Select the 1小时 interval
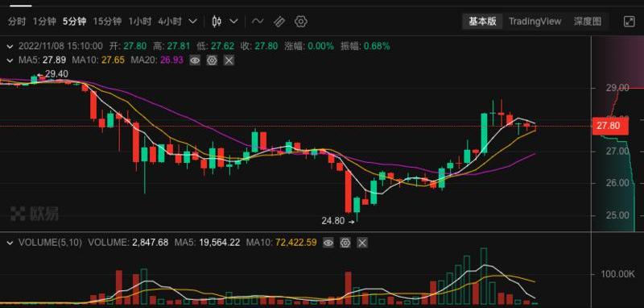Screen dimensions: 644x308 (x=139, y=22)
